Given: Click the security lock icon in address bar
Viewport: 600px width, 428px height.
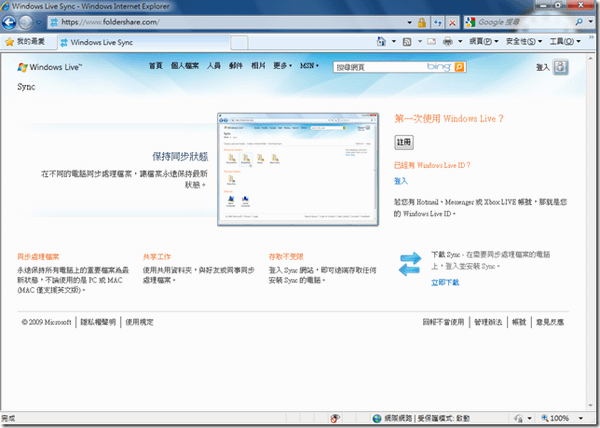Looking at the screenshot, I should (x=422, y=23).
